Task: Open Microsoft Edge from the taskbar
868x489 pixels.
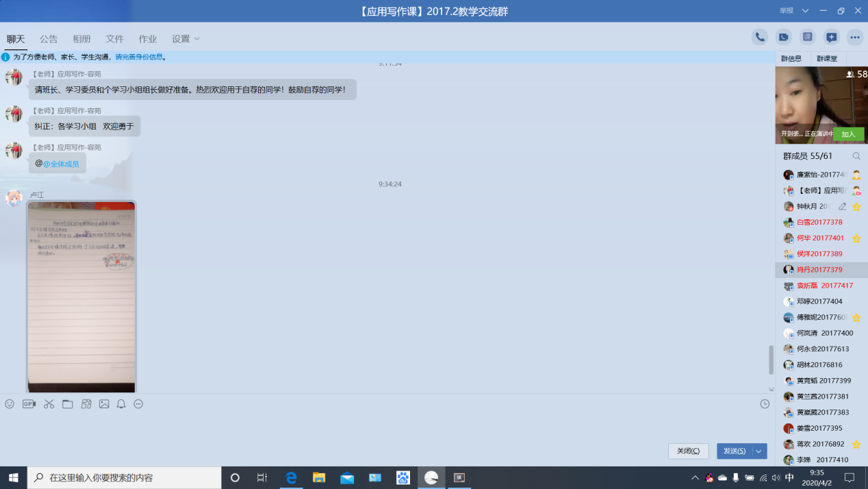Action: click(x=291, y=477)
